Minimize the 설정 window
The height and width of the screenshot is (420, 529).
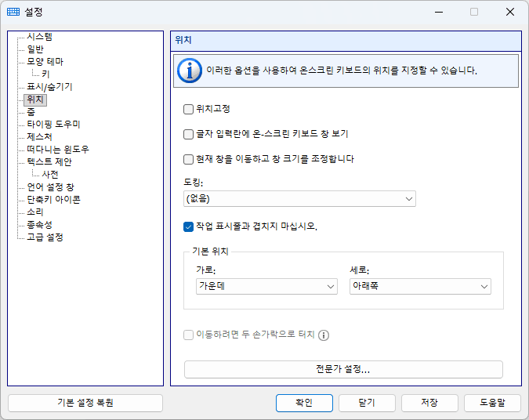click(x=439, y=12)
